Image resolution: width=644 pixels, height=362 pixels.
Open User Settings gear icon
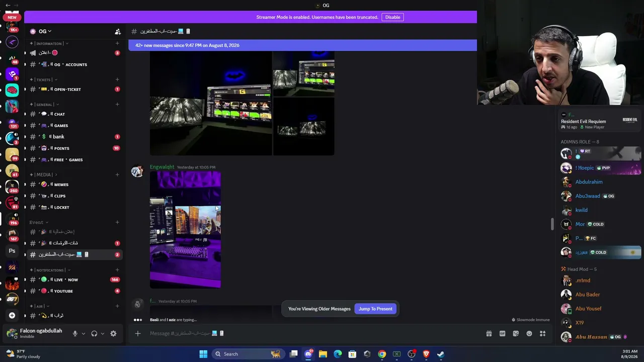point(113,333)
